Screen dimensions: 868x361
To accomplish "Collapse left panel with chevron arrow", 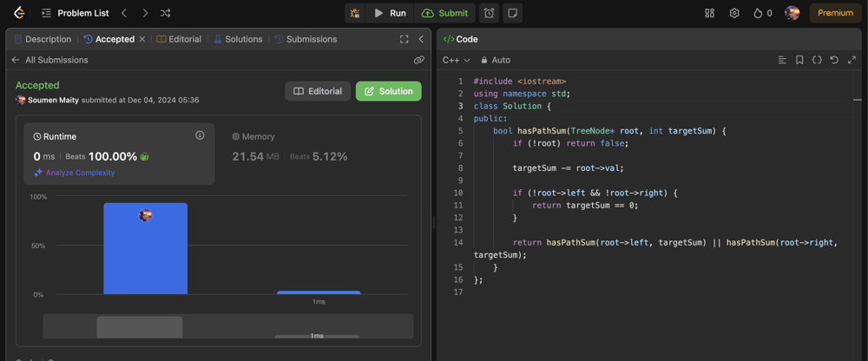I will tap(421, 39).
